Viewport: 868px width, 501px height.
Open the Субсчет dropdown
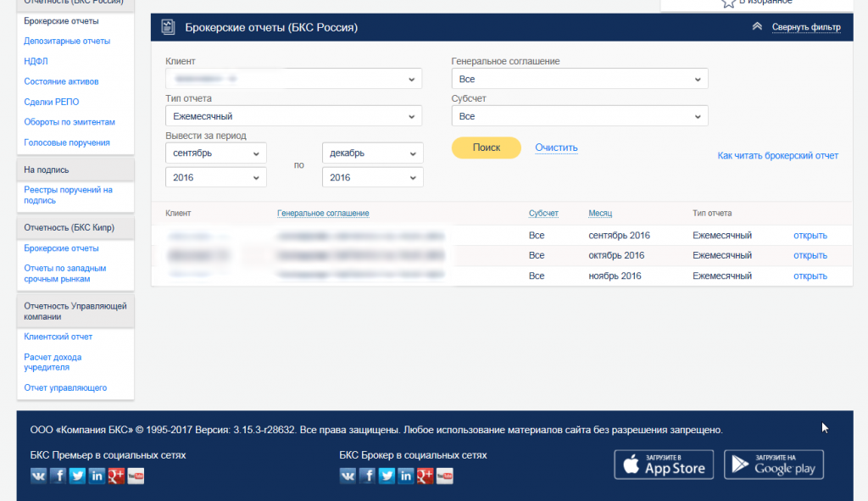click(580, 116)
